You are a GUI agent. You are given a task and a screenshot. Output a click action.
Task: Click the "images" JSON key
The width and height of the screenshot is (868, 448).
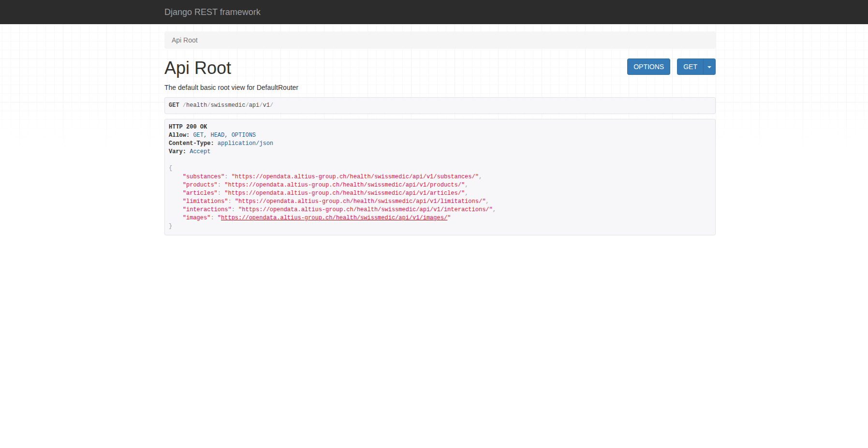click(x=196, y=217)
